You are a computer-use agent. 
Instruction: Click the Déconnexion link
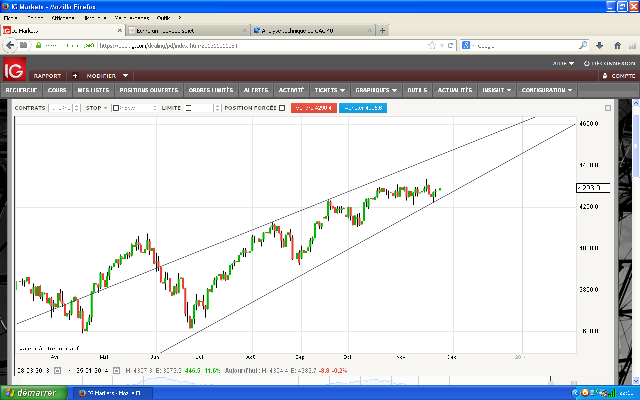609,63
